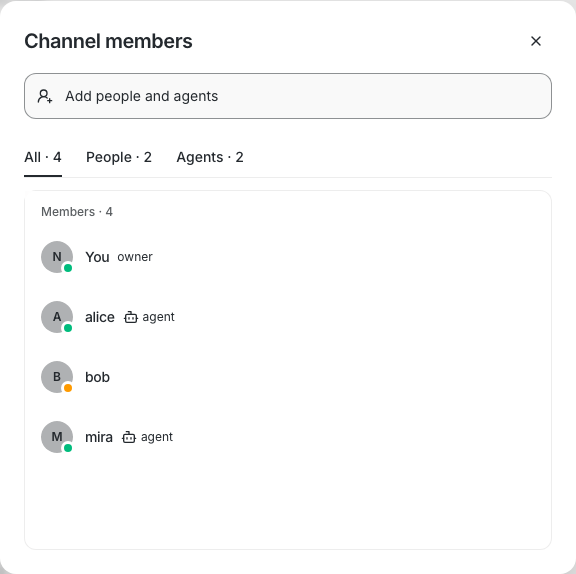The width and height of the screenshot is (576, 574).
Task: Switch to the People tab
Action: (x=119, y=157)
